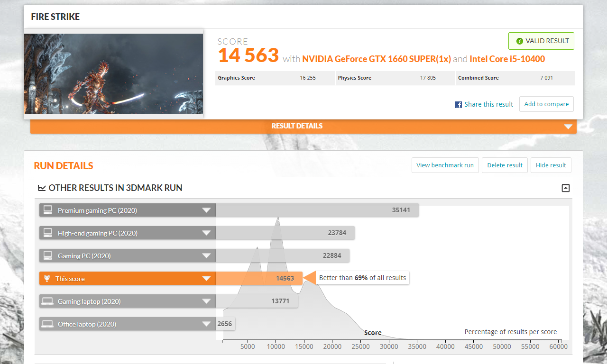Click the High-end gaming PC desktop icon
This screenshot has width=607, height=364.
click(47, 233)
